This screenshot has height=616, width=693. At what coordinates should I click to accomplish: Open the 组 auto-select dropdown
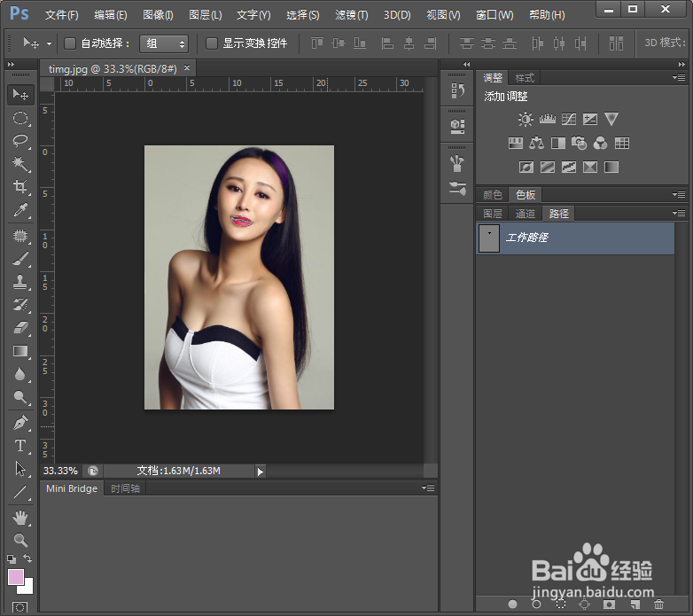click(164, 43)
